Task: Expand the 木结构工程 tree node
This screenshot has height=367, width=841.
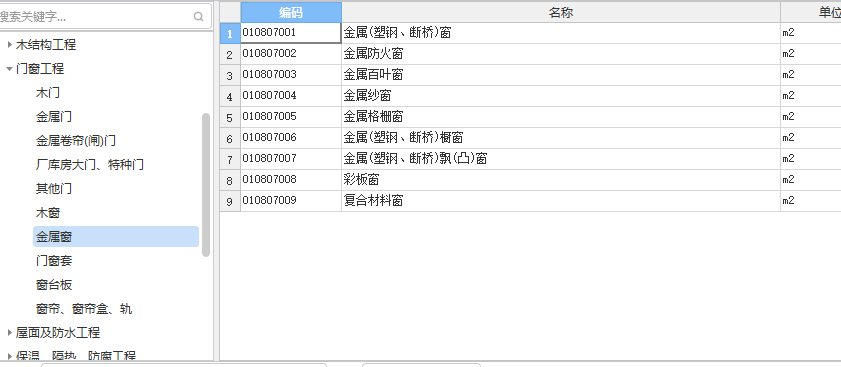Action: pyautogui.click(x=10, y=45)
